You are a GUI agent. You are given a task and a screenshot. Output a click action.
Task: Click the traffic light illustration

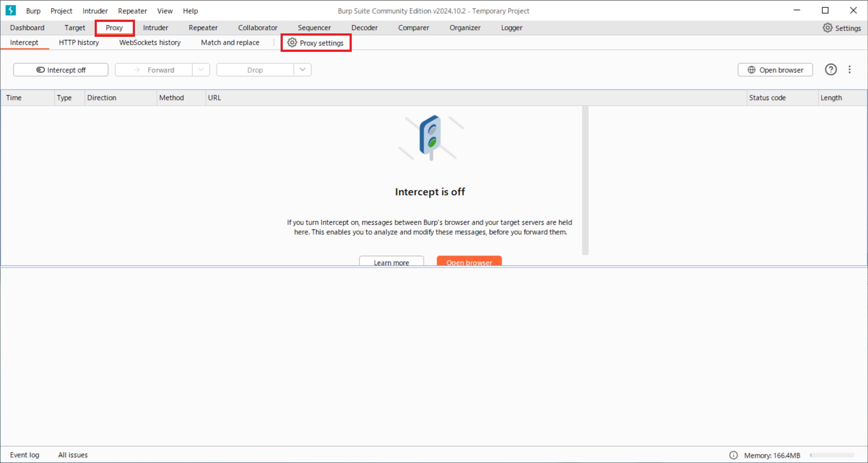pos(431,137)
